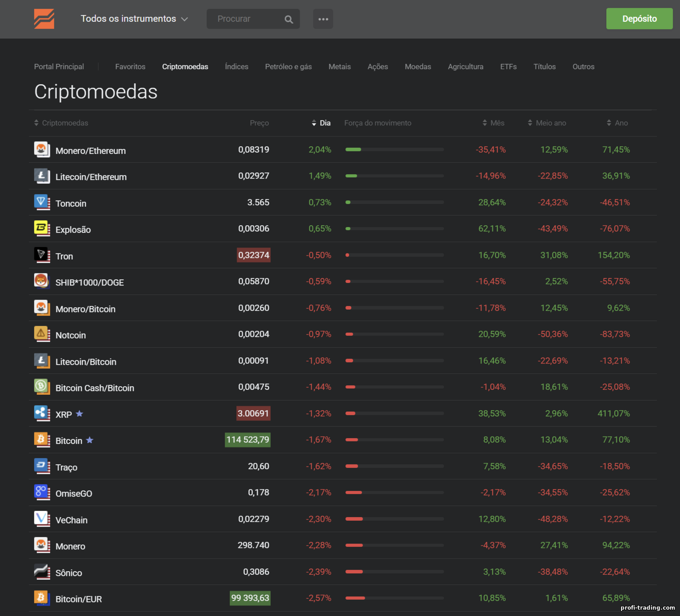
Task: Open the Bitcoin Cash/Bitcoin instrument link
Action: pos(95,388)
